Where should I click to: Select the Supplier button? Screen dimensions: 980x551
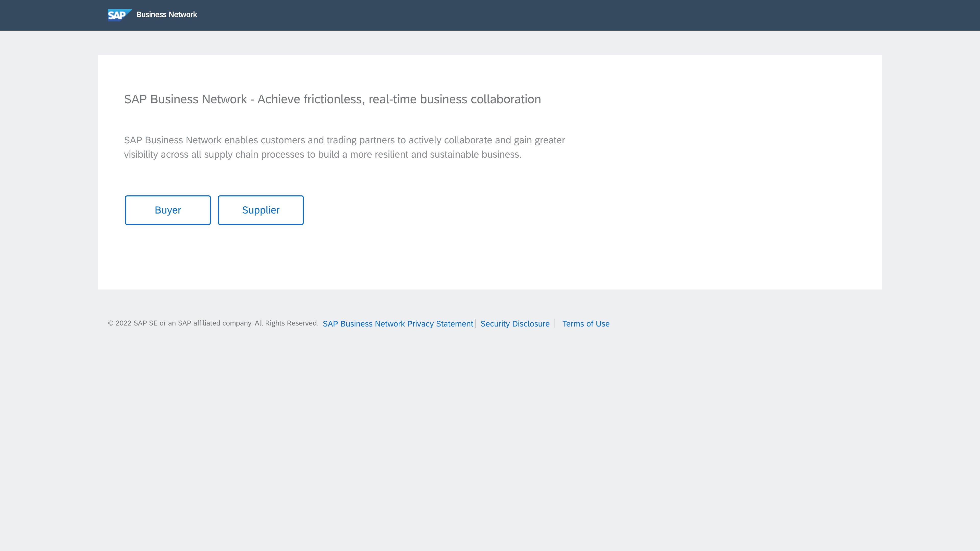(x=261, y=210)
